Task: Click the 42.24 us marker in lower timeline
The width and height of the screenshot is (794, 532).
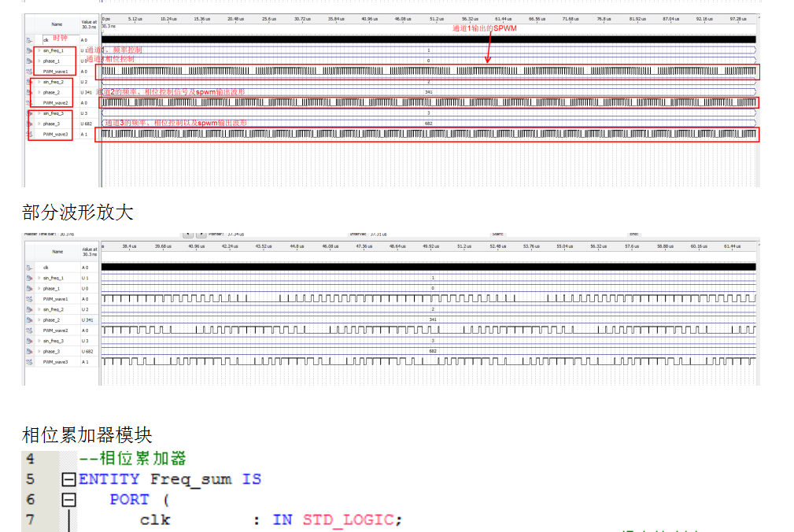Action: click(229, 246)
